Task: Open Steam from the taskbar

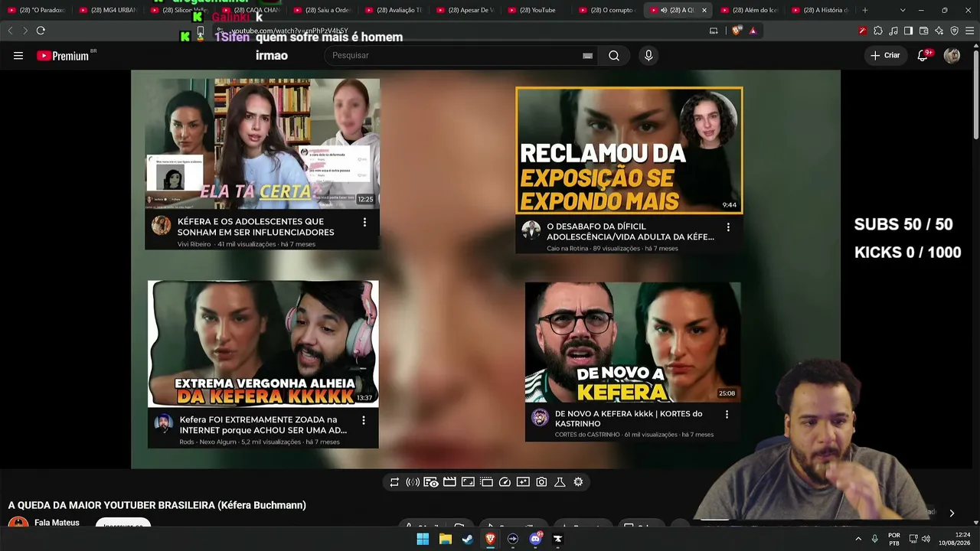Action: [468, 539]
